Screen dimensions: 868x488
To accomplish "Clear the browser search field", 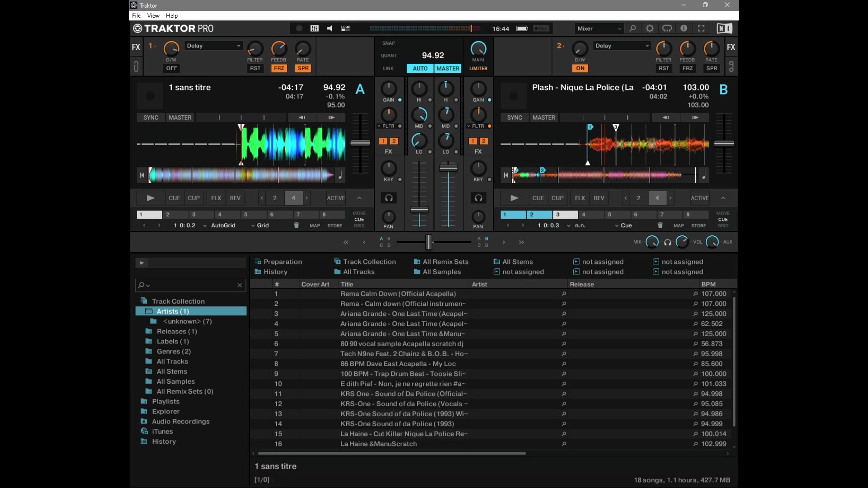I will pyautogui.click(x=240, y=285).
